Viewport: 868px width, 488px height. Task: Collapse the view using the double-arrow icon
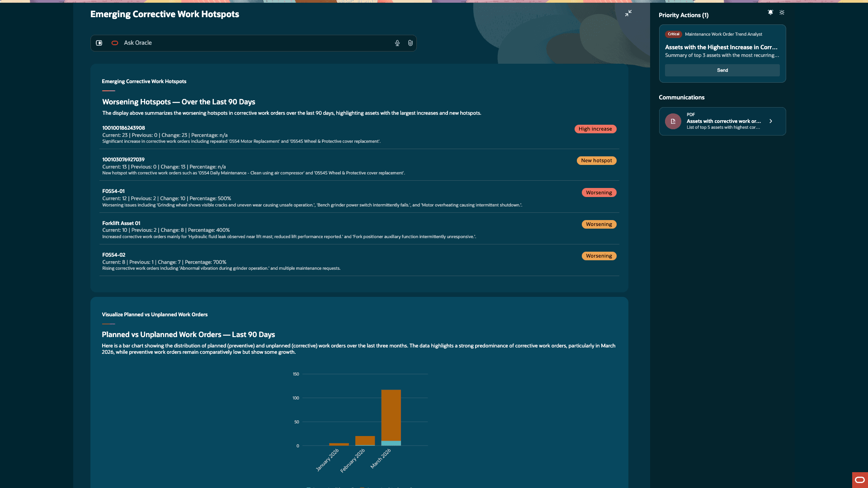(x=628, y=13)
